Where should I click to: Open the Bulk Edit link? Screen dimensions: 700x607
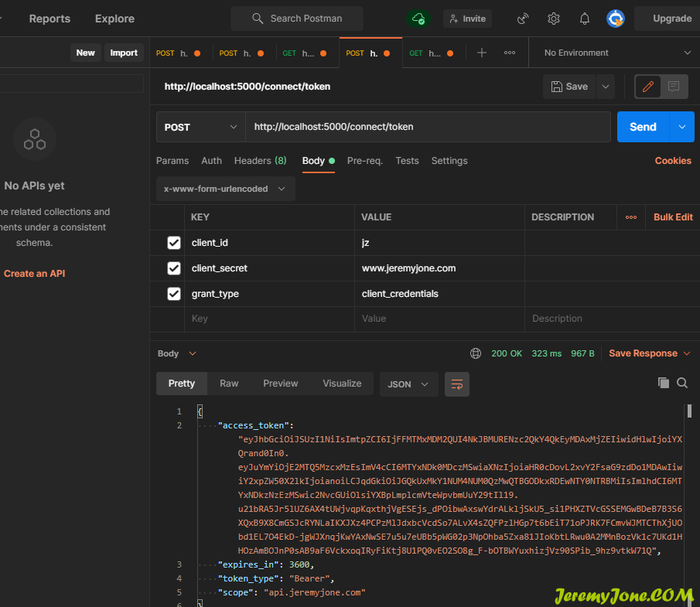(673, 217)
